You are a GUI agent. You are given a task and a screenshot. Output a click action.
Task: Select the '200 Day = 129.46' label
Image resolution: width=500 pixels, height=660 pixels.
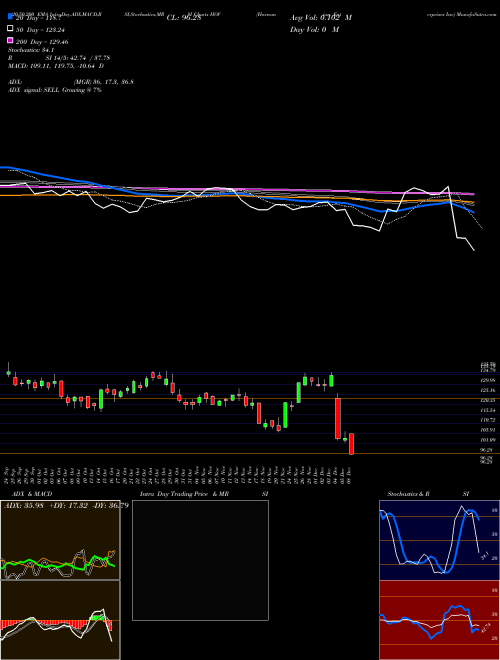click(x=42, y=42)
